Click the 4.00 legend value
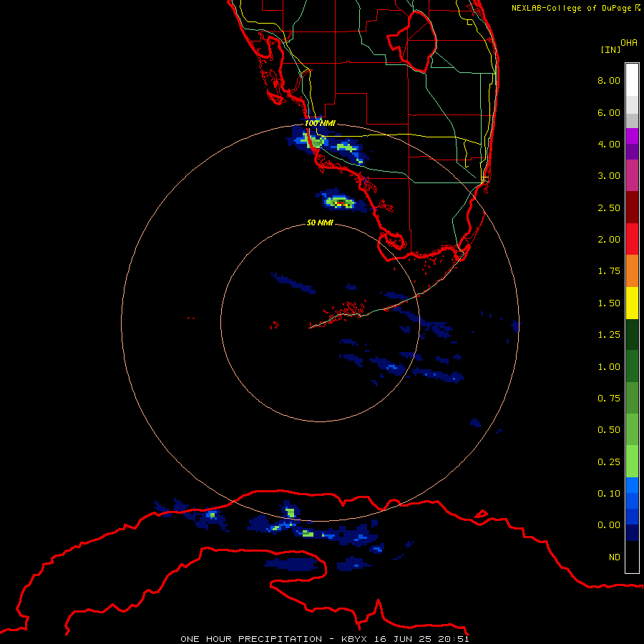The height and width of the screenshot is (644, 644). click(609, 144)
